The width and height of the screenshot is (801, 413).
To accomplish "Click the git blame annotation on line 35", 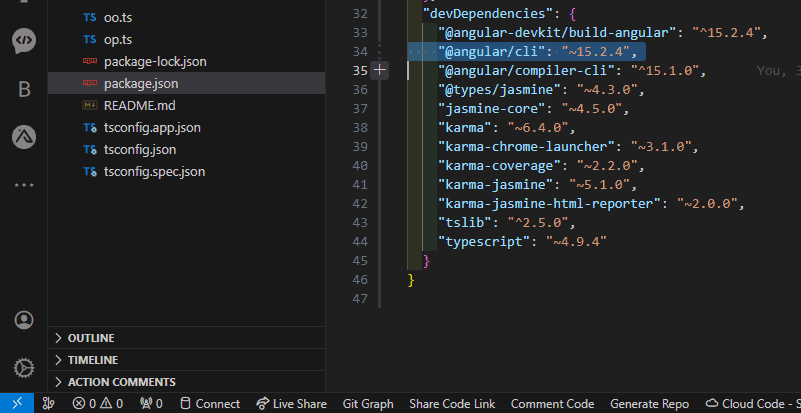I will [779, 71].
